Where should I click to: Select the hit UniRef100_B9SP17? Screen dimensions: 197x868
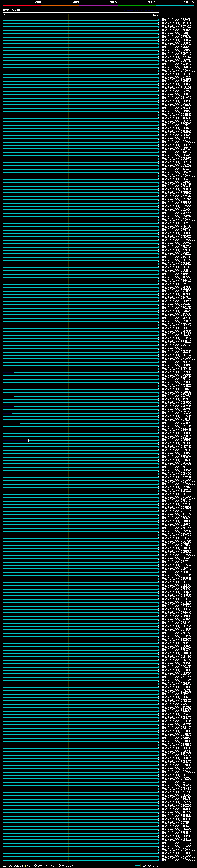click(x=176, y=64)
